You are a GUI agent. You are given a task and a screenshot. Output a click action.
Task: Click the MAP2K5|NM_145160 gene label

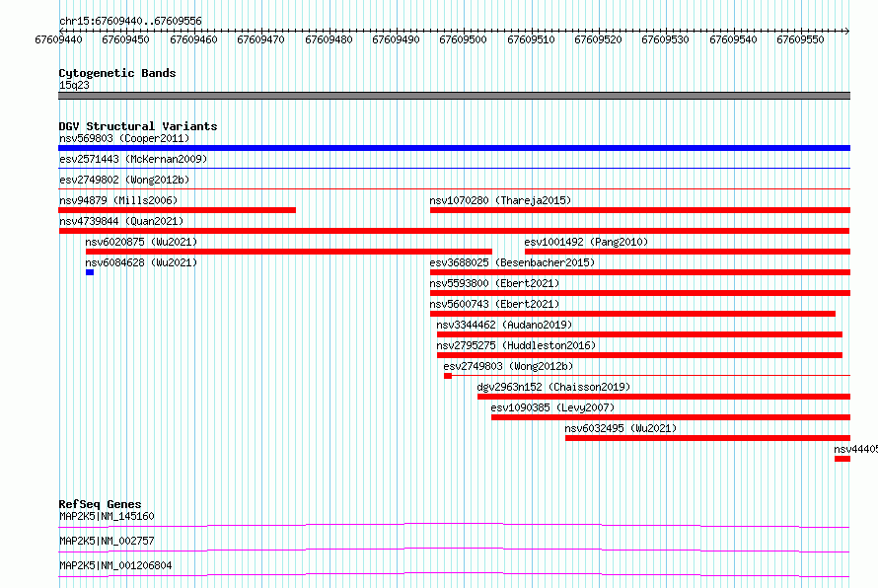(x=107, y=516)
